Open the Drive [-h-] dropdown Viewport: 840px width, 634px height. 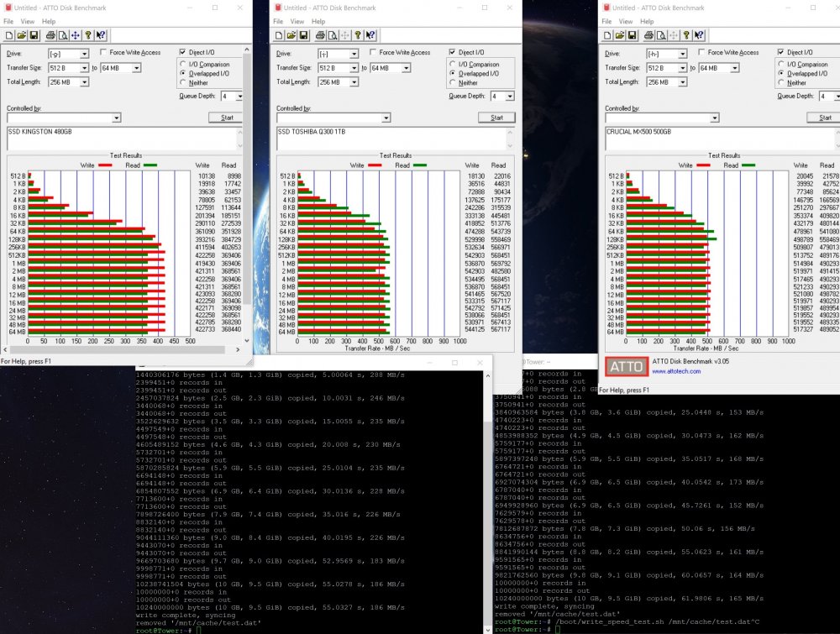(x=682, y=54)
